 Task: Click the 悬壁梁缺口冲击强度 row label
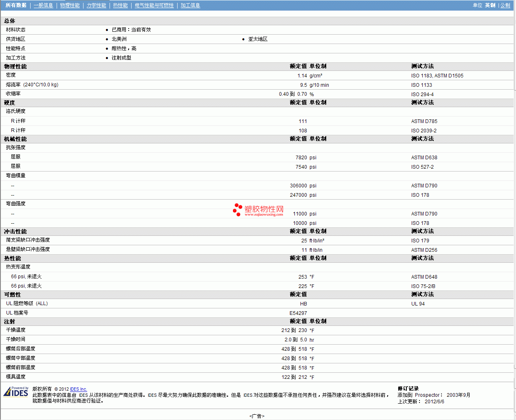28,249
